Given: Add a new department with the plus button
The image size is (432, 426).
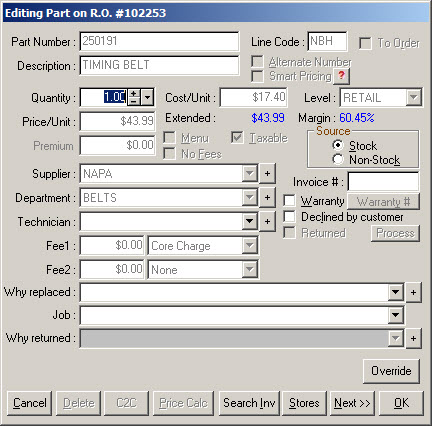Looking at the screenshot, I should click(x=267, y=197).
